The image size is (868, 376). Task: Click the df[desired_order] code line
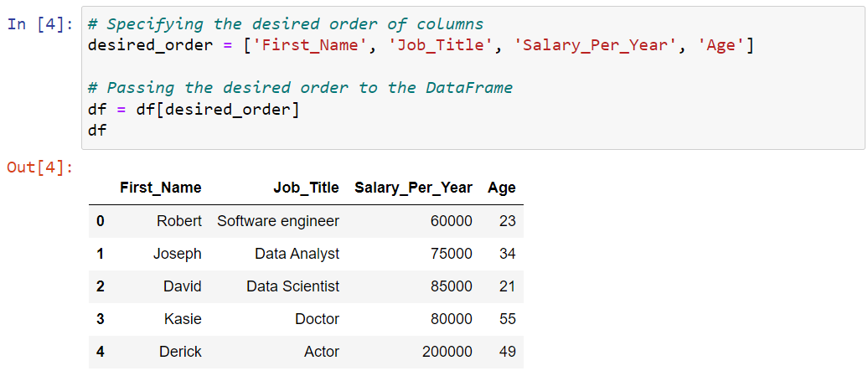194,110
